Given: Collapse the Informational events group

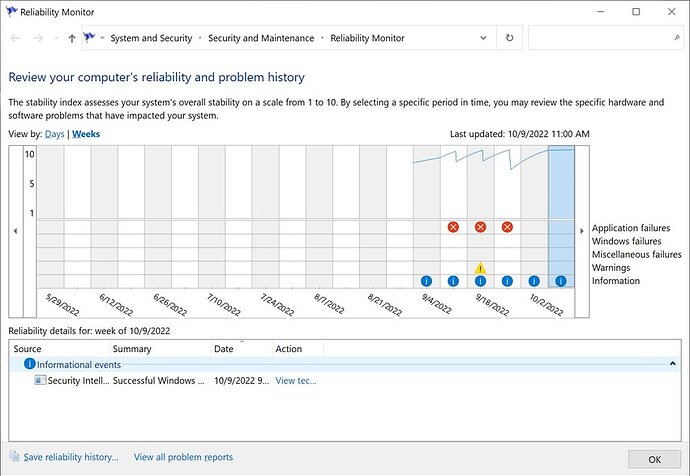Looking at the screenshot, I should (673, 365).
